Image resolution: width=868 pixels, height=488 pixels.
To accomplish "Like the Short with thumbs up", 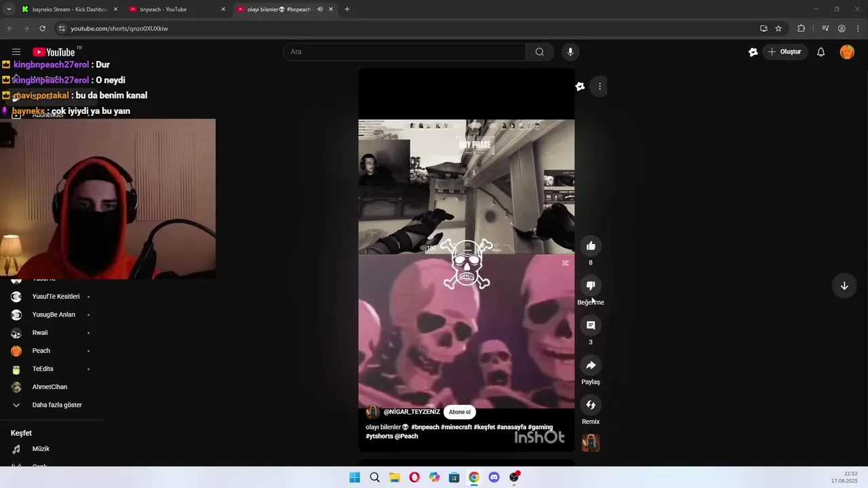I will [591, 246].
